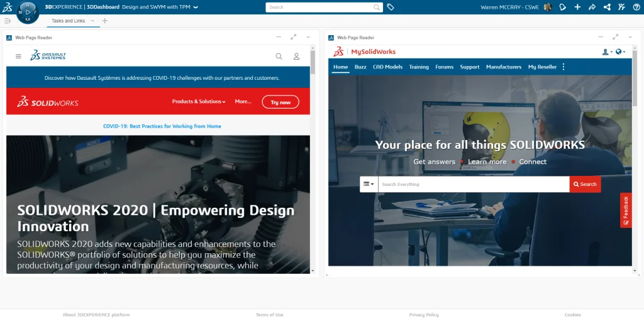Screen dimensions: 644x321
Task: Toggle the dashboard sidebar menu icon
Action: (x=7, y=21)
